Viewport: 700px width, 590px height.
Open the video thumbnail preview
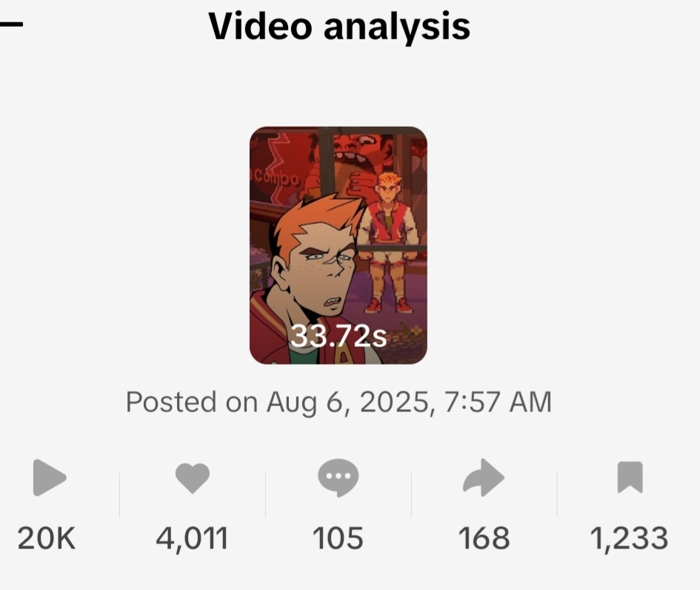pyautogui.click(x=339, y=245)
